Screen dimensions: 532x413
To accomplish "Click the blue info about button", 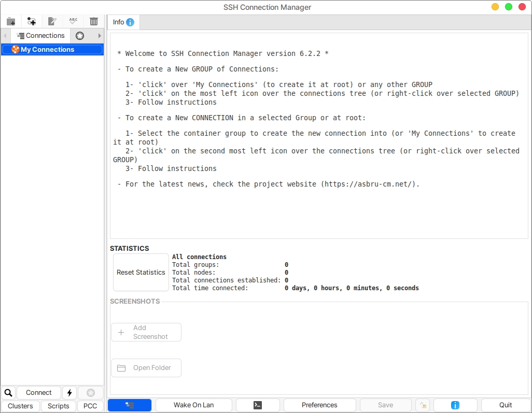I will tap(455, 405).
